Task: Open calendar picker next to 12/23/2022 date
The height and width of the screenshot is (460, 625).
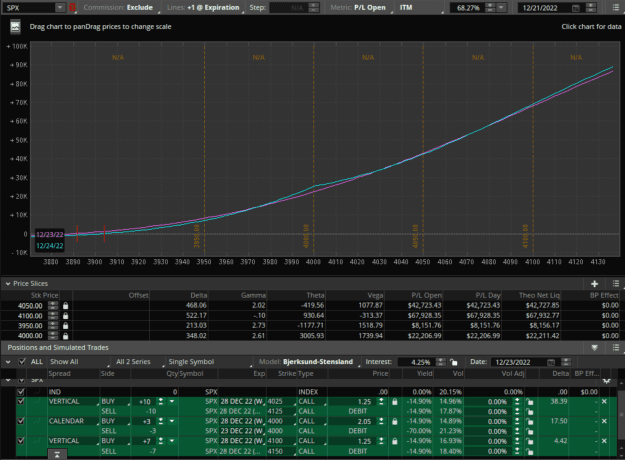Action: click(551, 362)
